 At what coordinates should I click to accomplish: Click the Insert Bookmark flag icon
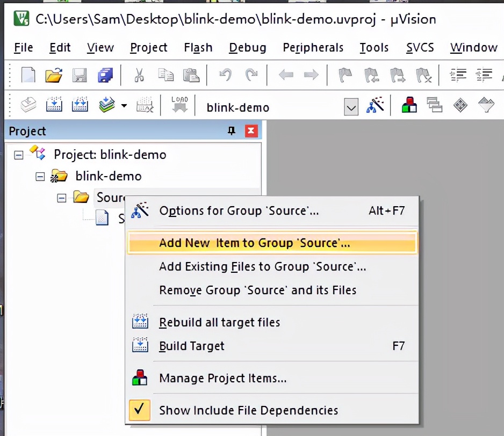(x=345, y=75)
